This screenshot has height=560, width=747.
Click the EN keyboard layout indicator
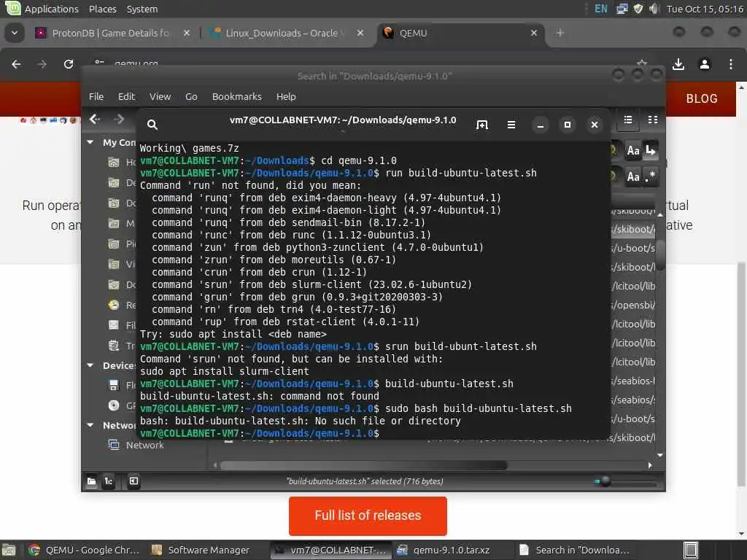point(601,9)
